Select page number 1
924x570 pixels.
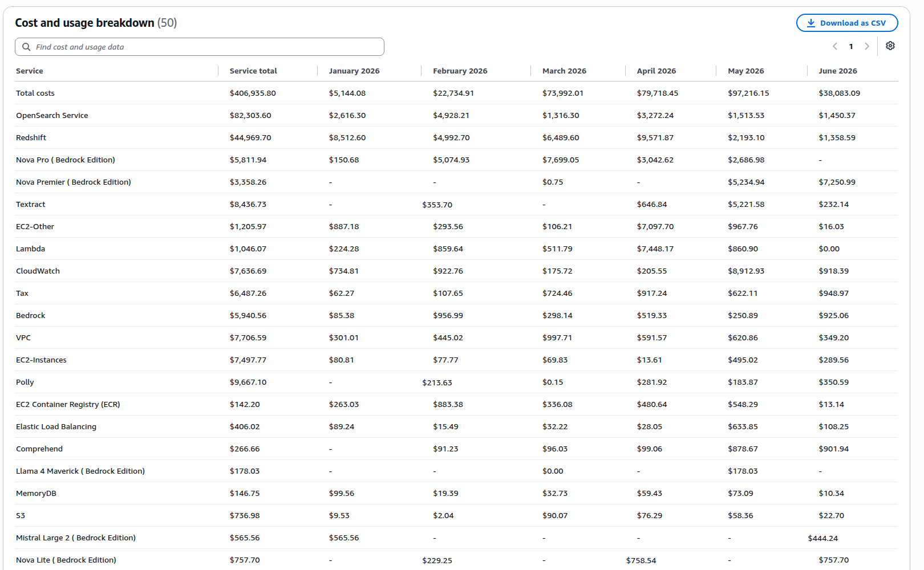tap(851, 47)
